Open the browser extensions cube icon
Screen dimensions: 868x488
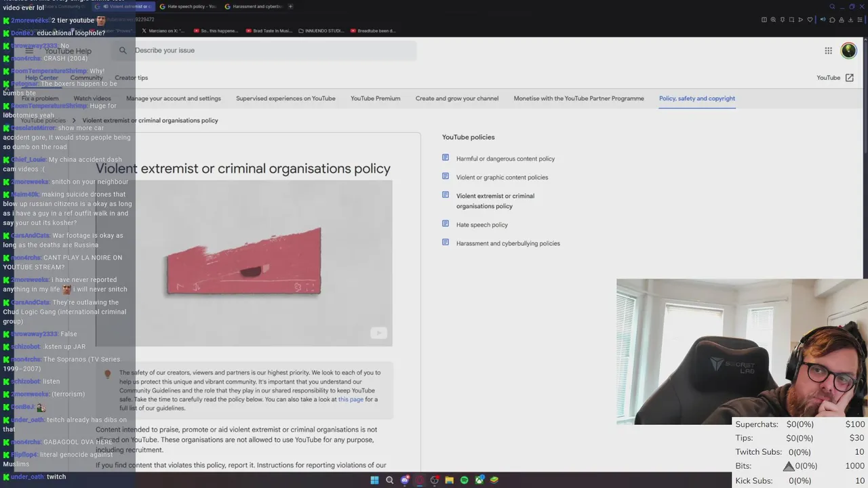pos(832,20)
